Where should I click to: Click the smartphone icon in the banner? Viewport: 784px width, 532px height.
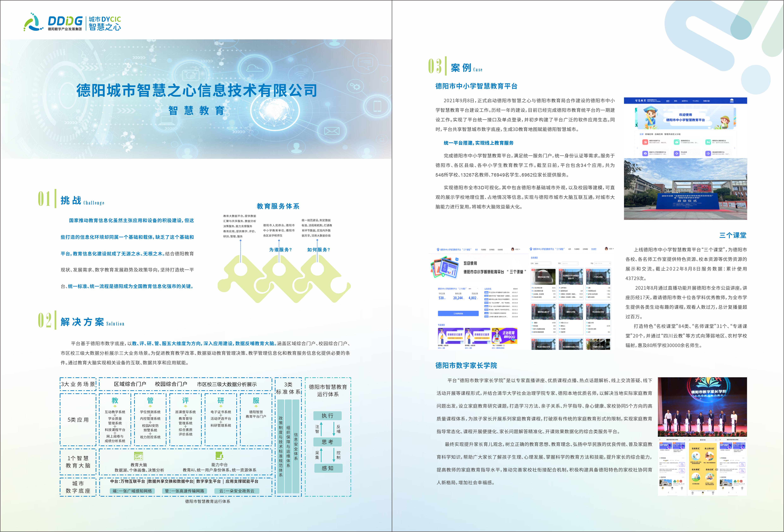(377, 106)
